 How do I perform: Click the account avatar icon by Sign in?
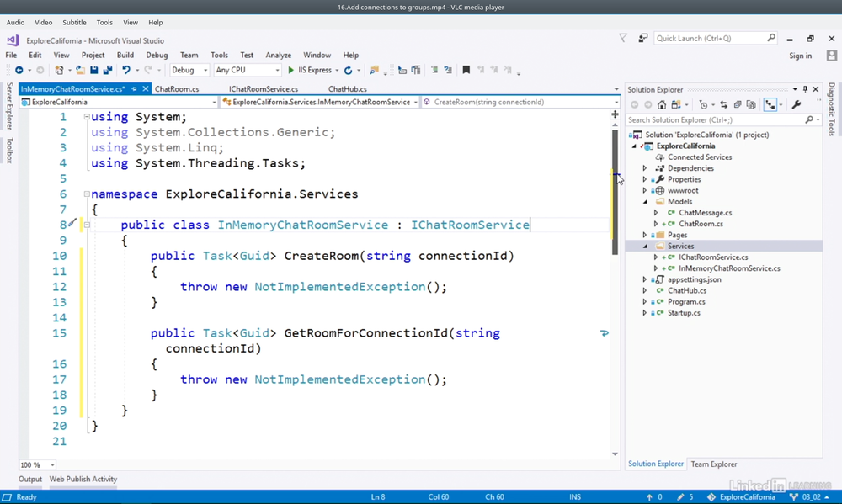click(832, 56)
